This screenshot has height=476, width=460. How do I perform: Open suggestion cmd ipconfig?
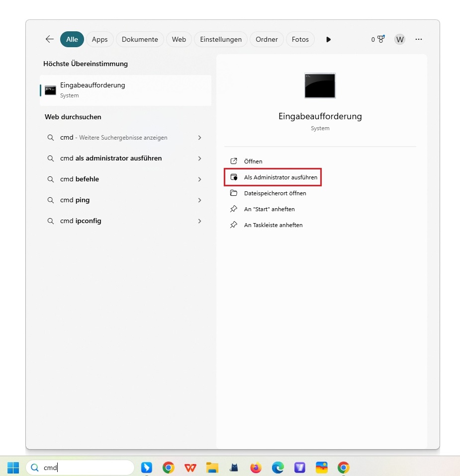click(124, 221)
